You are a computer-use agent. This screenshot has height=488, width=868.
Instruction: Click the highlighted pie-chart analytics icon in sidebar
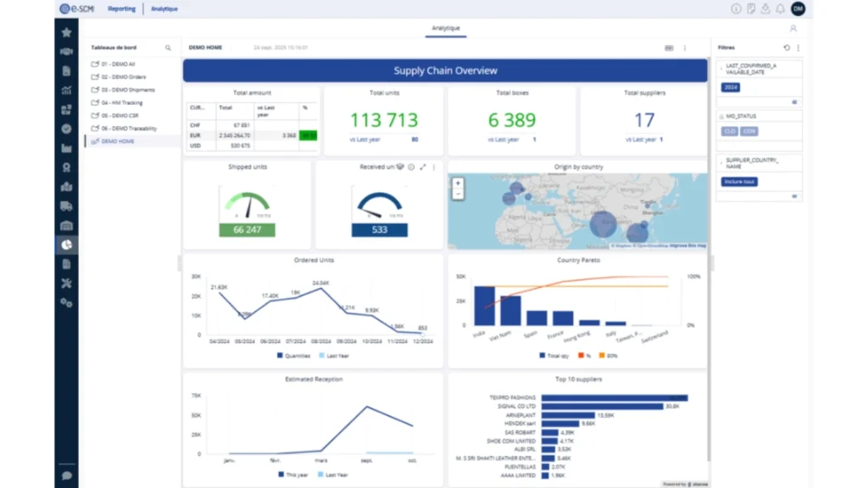(66, 245)
